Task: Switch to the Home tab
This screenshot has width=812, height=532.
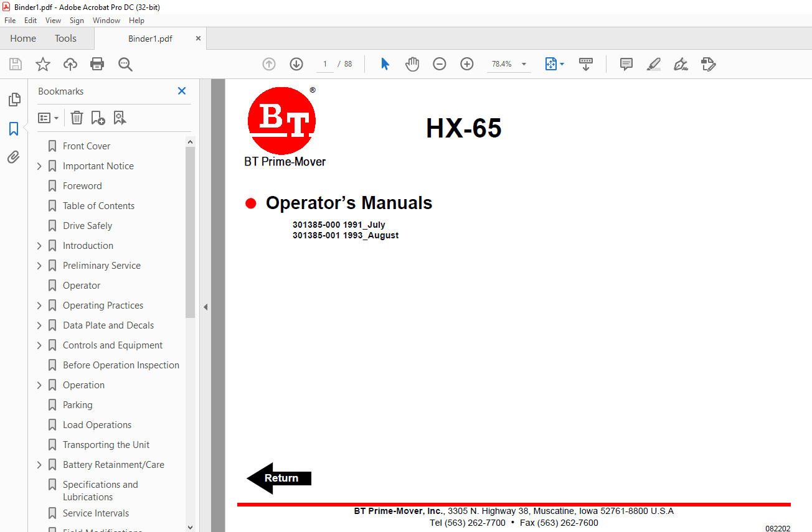Action: click(23, 39)
